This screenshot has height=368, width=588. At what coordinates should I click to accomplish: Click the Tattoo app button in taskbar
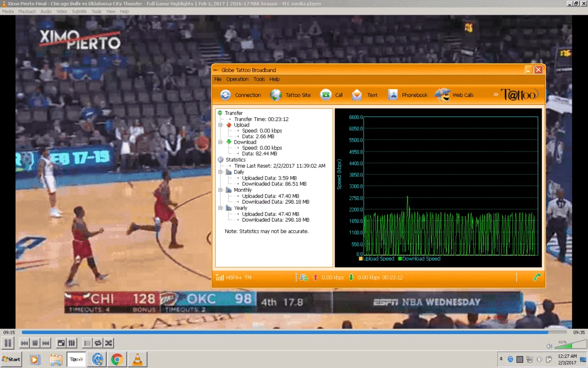[x=76, y=359]
